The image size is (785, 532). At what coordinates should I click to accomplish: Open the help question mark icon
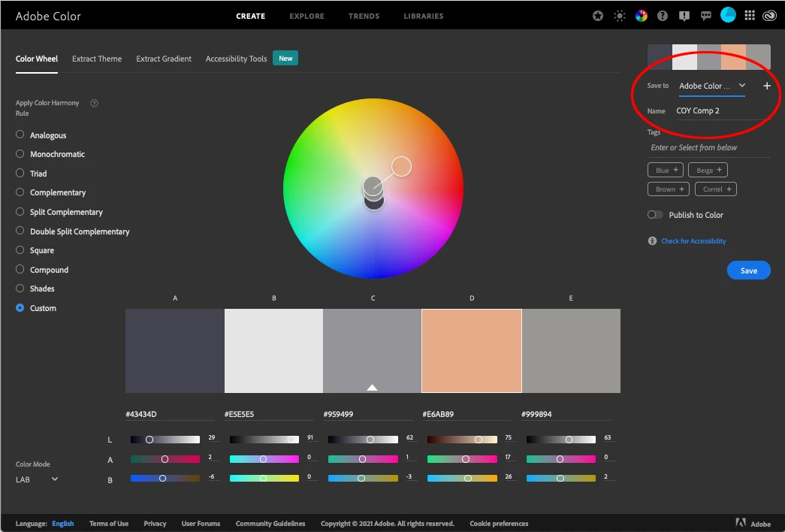pos(663,16)
